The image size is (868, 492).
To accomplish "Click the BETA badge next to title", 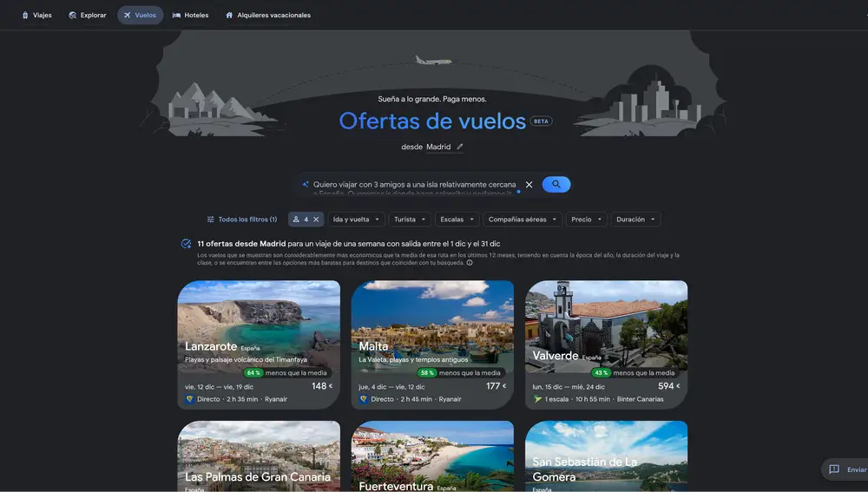I will [542, 121].
